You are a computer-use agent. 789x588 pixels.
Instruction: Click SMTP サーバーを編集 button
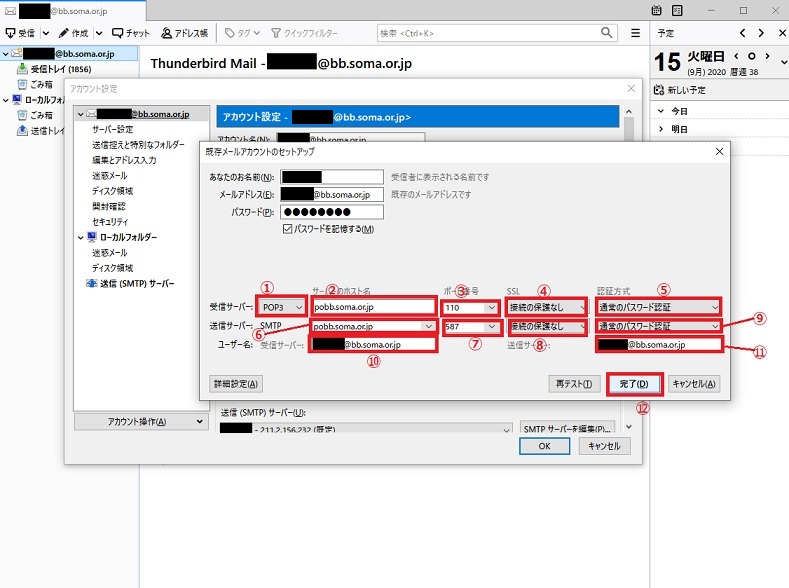click(x=567, y=428)
